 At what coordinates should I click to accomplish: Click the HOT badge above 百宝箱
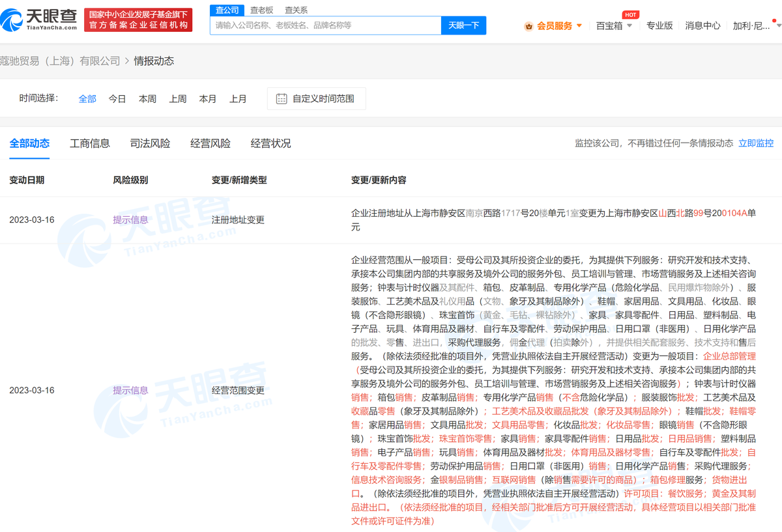(630, 14)
